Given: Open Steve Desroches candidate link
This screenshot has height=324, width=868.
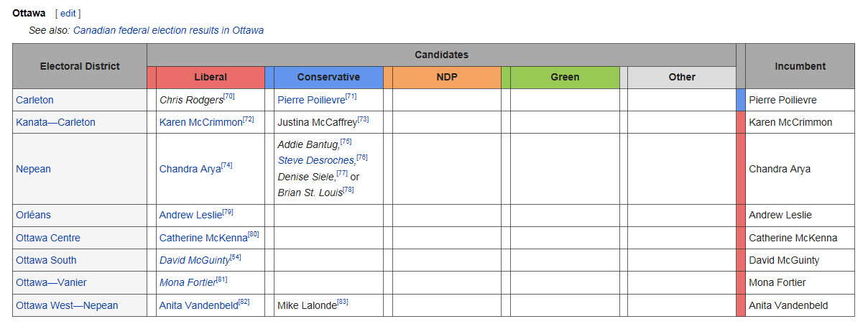Looking at the screenshot, I should 316,160.
